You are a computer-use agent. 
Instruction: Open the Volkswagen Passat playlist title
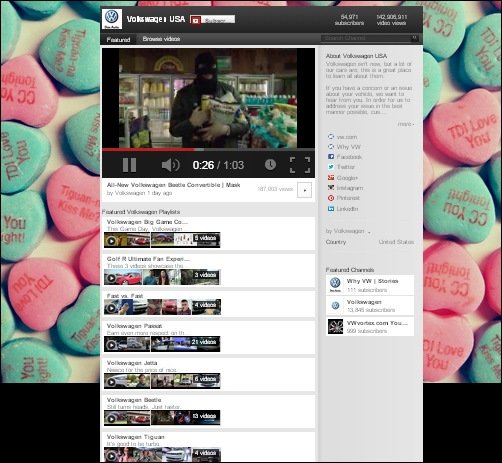(134, 326)
